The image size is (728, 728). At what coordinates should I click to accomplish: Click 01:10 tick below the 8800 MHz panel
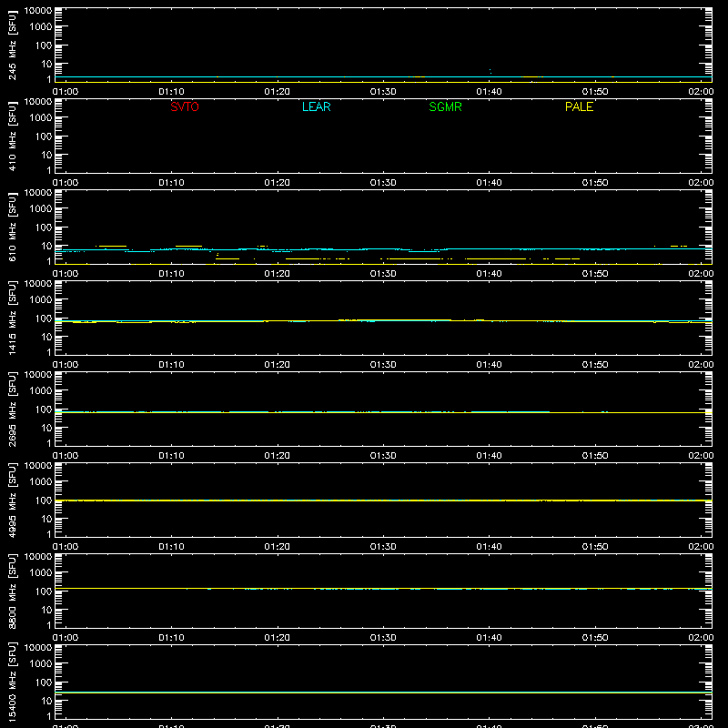pyautogui.click(x=171, y=638)
